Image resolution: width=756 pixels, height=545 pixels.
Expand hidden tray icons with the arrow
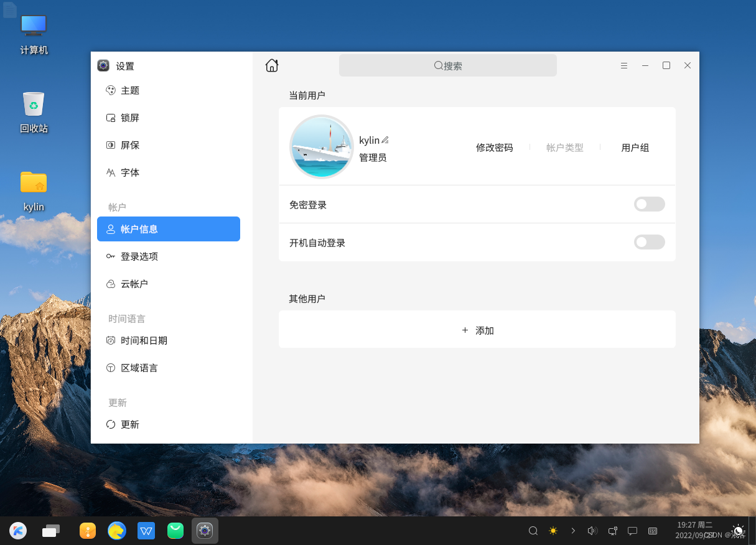tap(572, 531)
